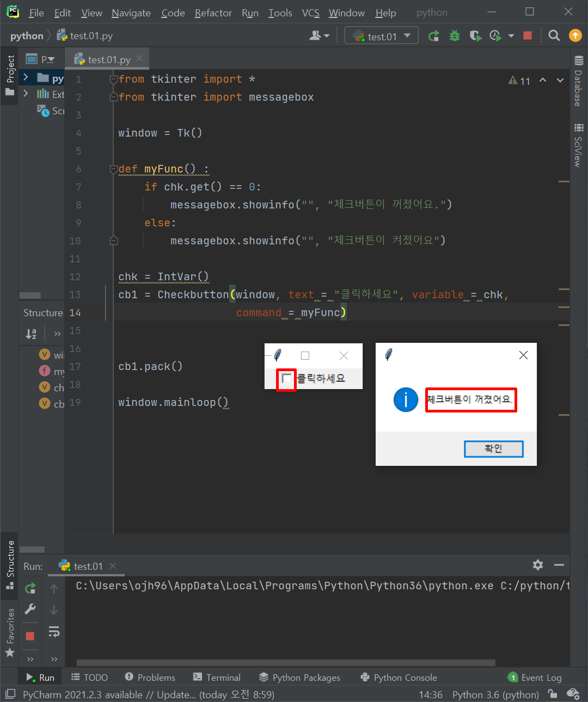Open the profiler run icon
The image size is (588, 702).
tap(495, 36)
